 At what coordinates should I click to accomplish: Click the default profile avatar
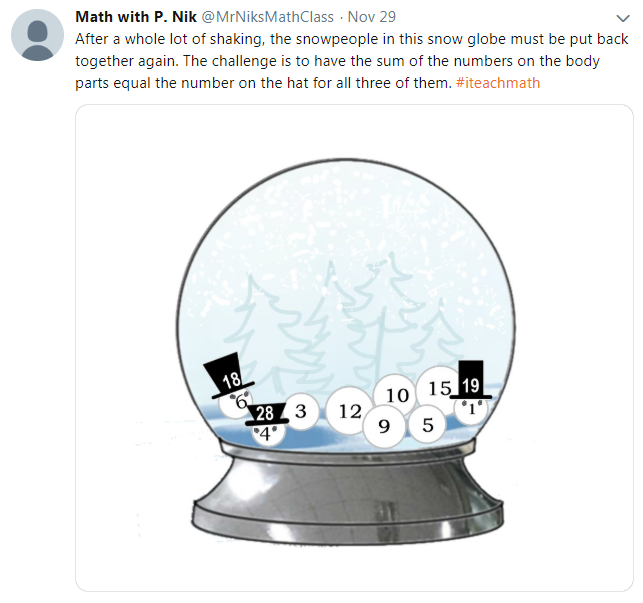(x=37, y=35)
